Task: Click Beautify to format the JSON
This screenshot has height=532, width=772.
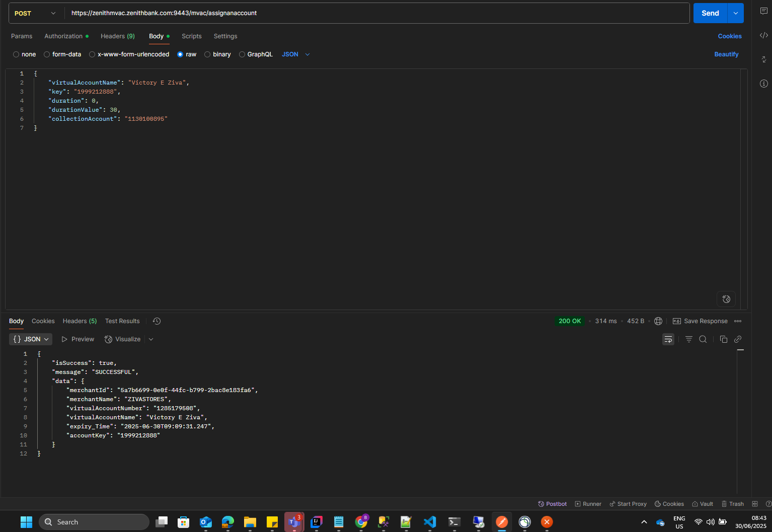Action: tap(726, 54)
